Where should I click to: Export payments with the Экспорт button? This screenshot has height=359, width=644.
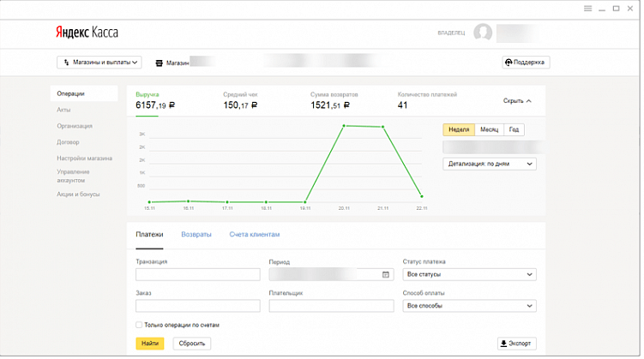point(517,344)
